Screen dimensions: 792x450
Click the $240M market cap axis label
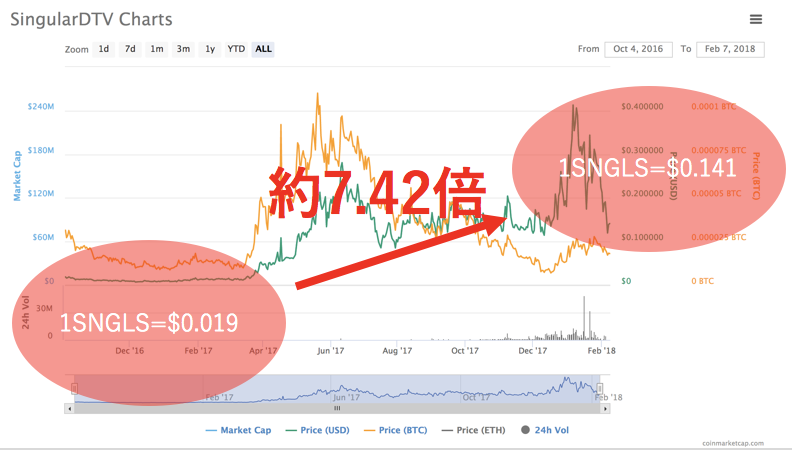(x=41, y=107)
